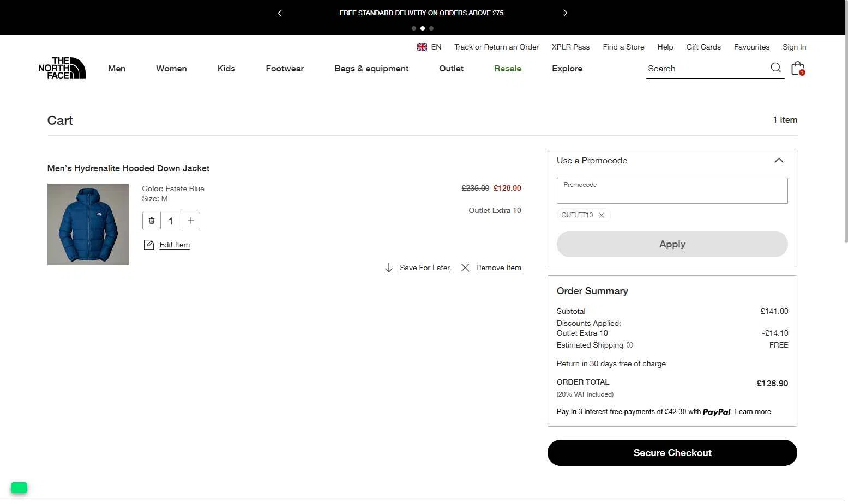Open the Explore menu
The image size is (848, 504).
click(x=567, y=68)
